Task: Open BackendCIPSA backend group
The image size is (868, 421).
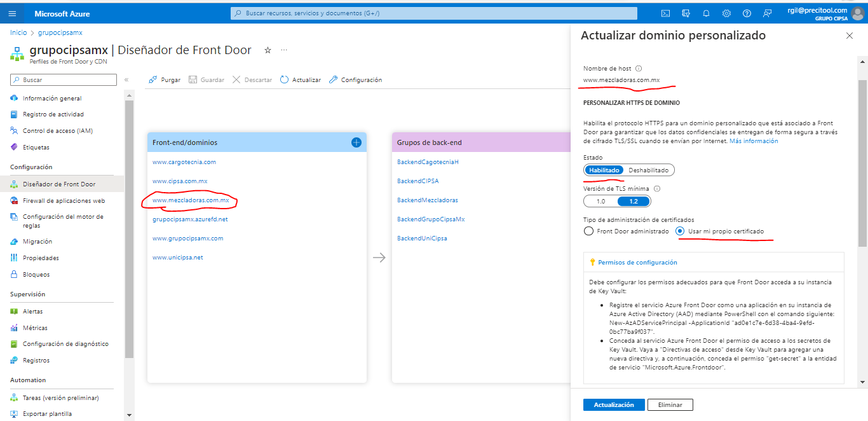Action: (x=418, y=181)
